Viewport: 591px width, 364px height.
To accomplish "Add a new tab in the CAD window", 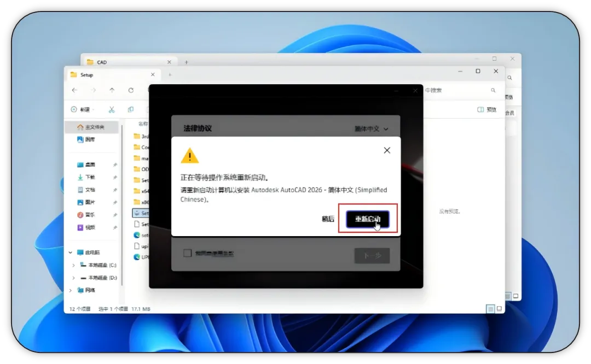I will tap(186, 62).
